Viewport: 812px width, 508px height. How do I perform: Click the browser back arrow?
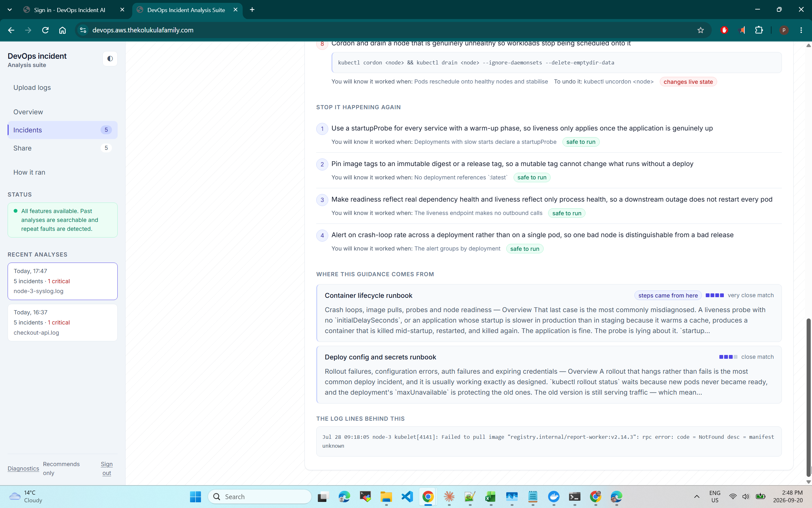(x=11, y=30)
